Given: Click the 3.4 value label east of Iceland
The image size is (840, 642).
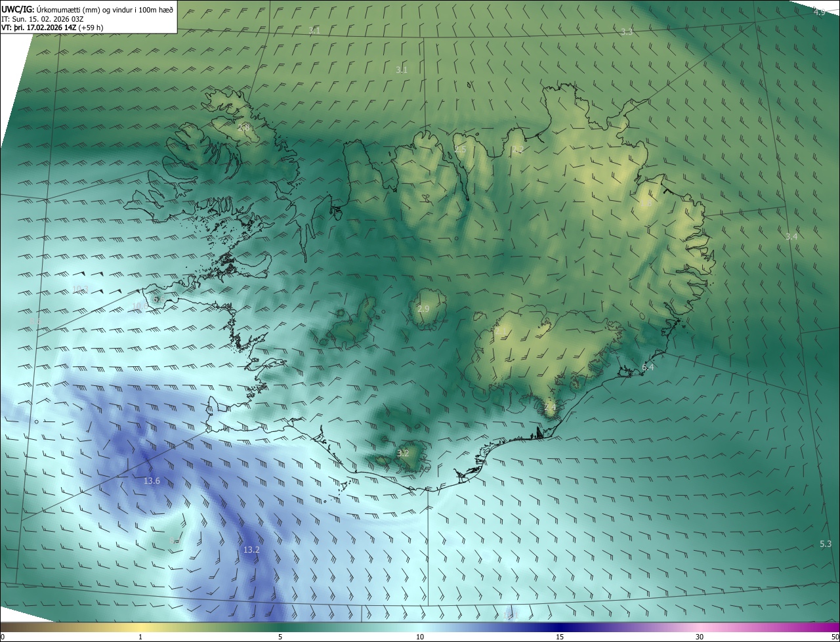Looking at the screenshot, I should pos(791,236).
